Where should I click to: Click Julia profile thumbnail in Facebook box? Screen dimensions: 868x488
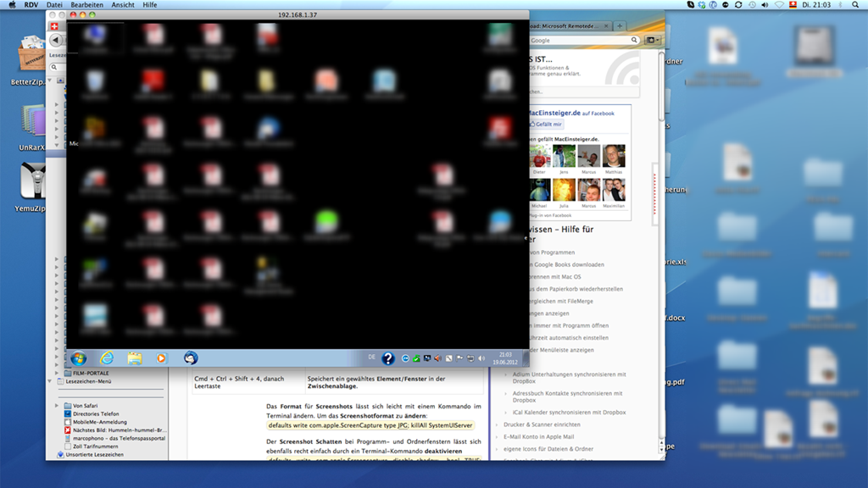tap(564, 190)
